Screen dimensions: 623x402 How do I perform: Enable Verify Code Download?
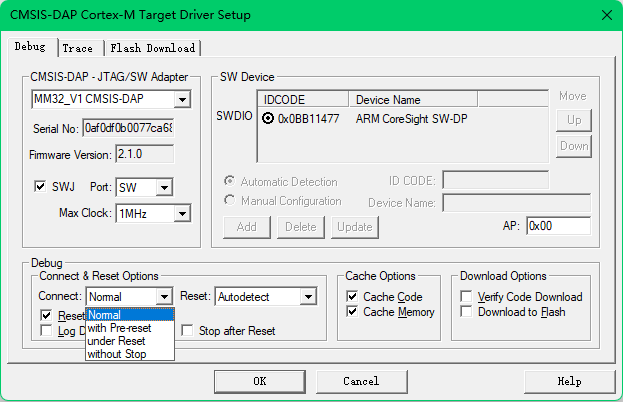point(467,297)
